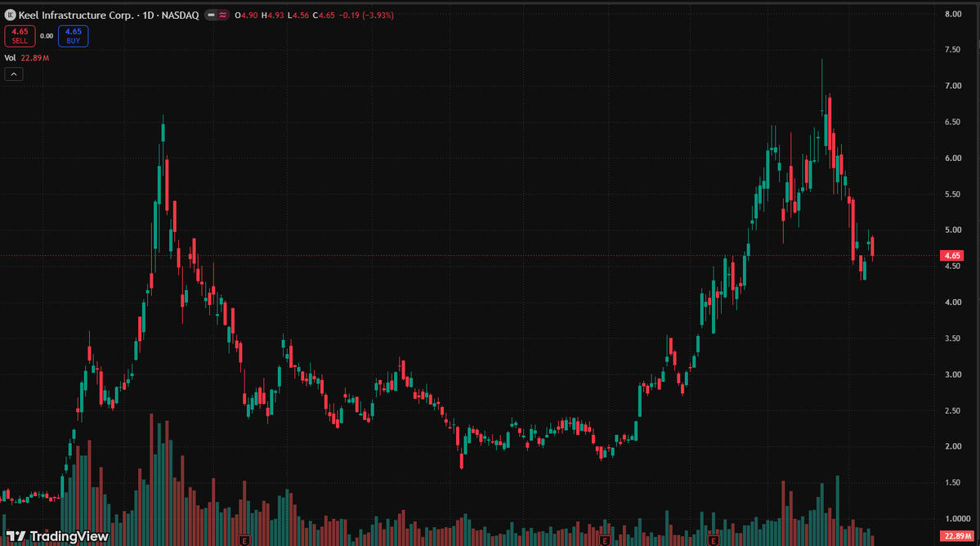The width and height of the screenshot is (980, 546).
Task: Open the rightmost earnings E marker
Action: pos(713,540)
